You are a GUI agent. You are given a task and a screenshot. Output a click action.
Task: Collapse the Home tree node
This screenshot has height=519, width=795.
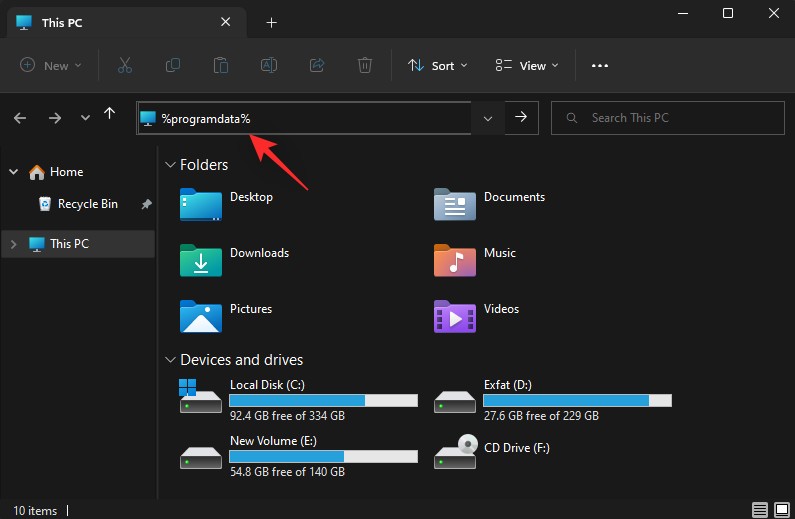(x=14, y=172)
